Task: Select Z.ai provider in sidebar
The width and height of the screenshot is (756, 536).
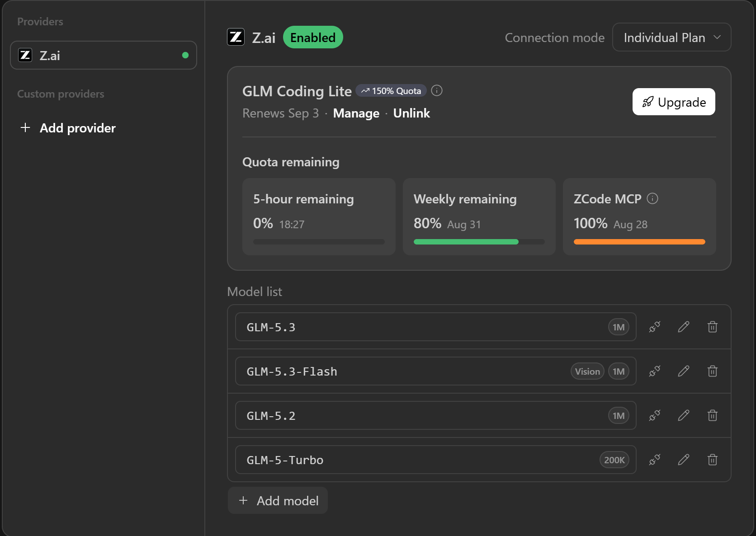Action: pyautogui.click(x=104, y=55)
